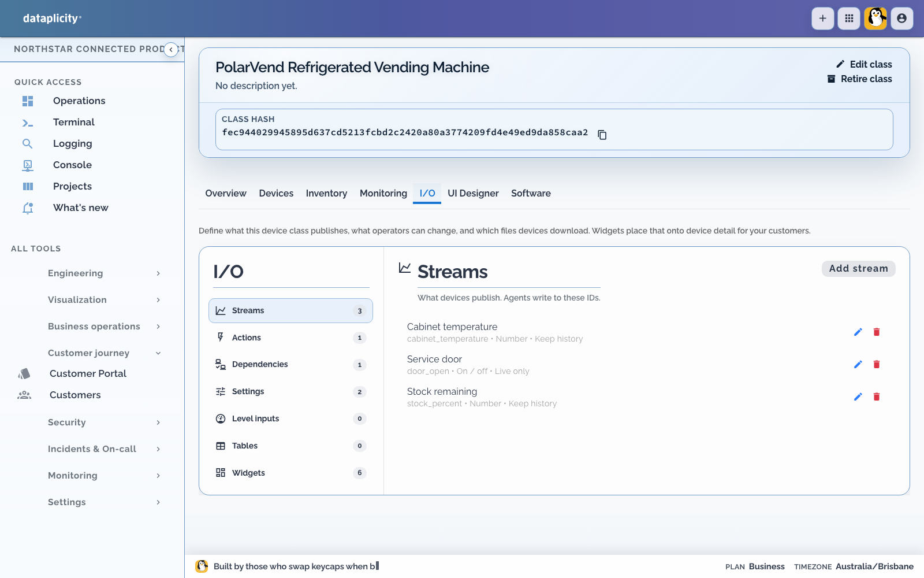Expand the Business operations group
This screenshot has width=924, height=578.
[x=104, y=327]
